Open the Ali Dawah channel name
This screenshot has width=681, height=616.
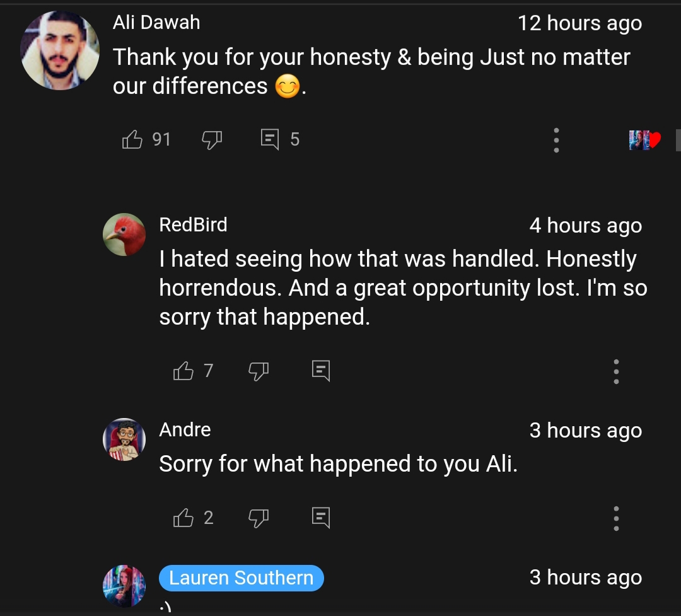[156, 23]
